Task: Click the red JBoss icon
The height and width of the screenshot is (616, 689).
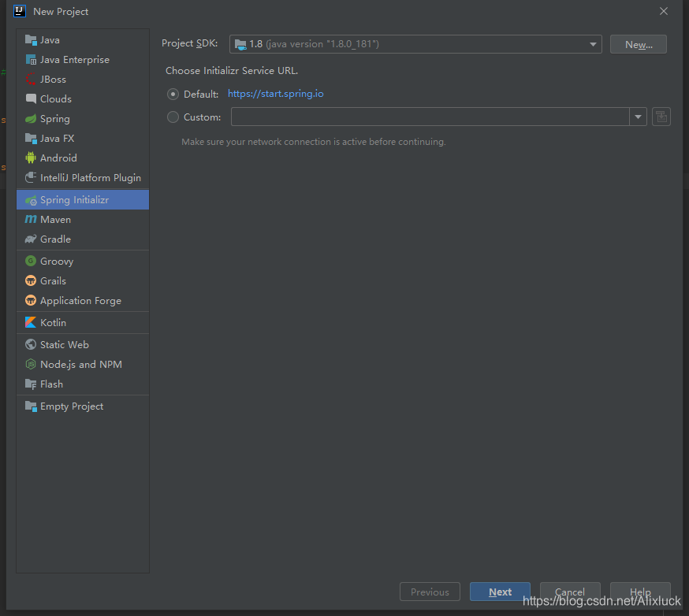Action: pos(31,80)
